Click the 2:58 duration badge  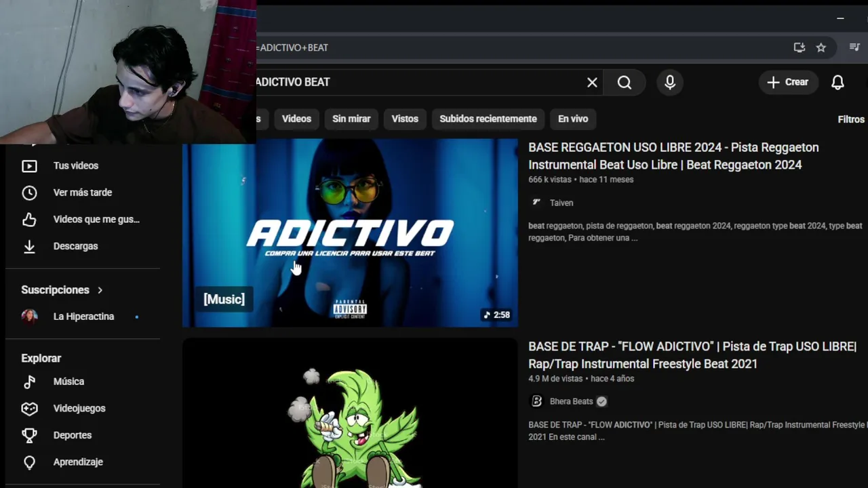click(496, 314)
